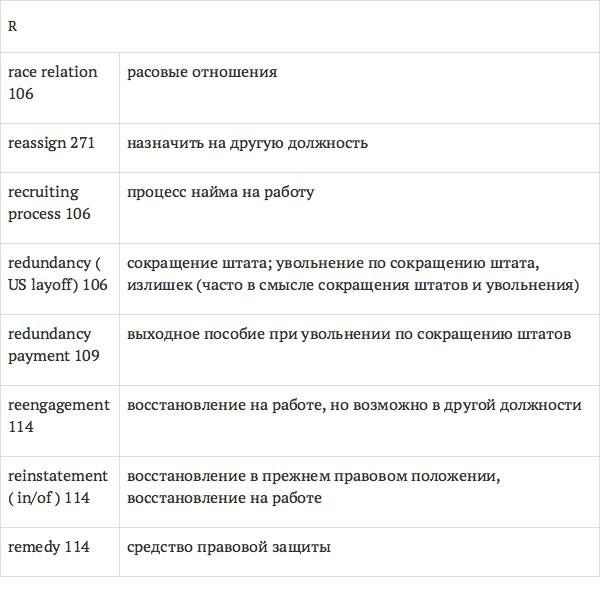This screenshot has width=600, height=597.
Task: Select the 'redundancy (US layoff) 106' term
Action: click(57, 274)
